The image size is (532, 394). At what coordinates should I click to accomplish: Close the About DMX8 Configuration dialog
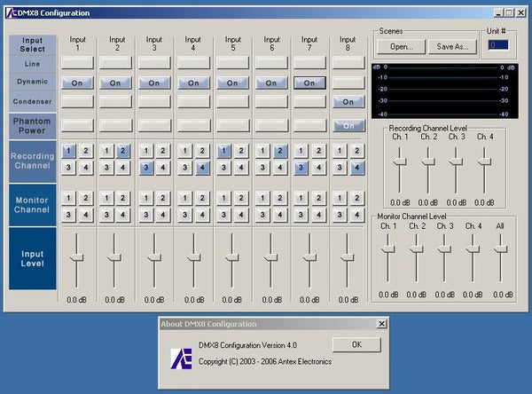click(381, 325)
